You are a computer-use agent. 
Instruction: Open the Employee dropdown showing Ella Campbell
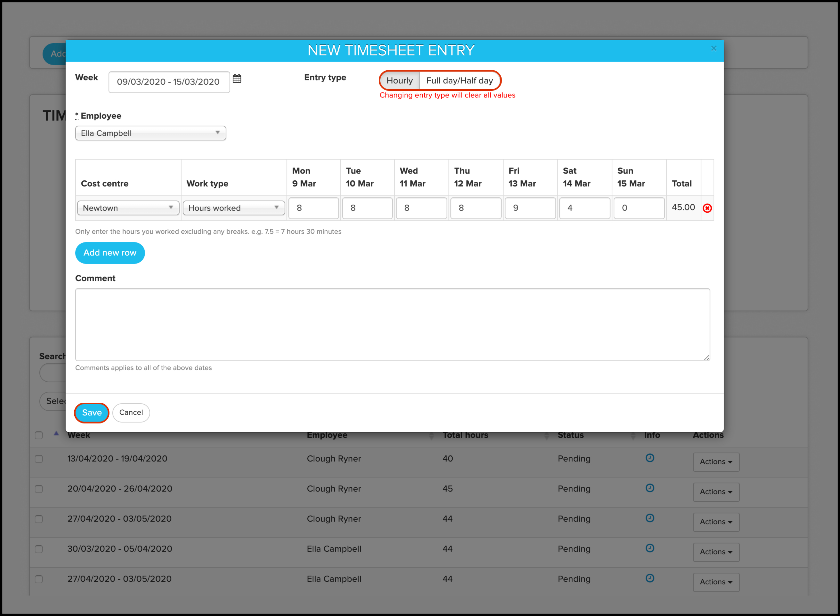[150, 133]
